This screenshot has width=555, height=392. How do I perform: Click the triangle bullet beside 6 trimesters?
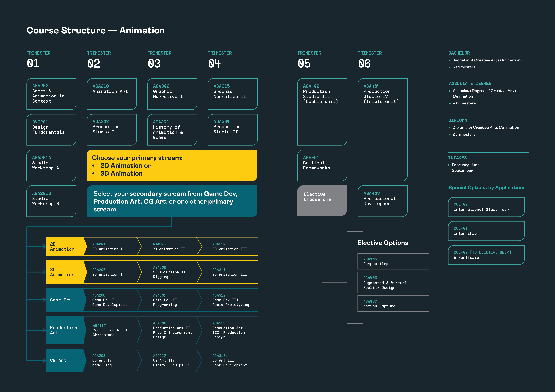450,67
